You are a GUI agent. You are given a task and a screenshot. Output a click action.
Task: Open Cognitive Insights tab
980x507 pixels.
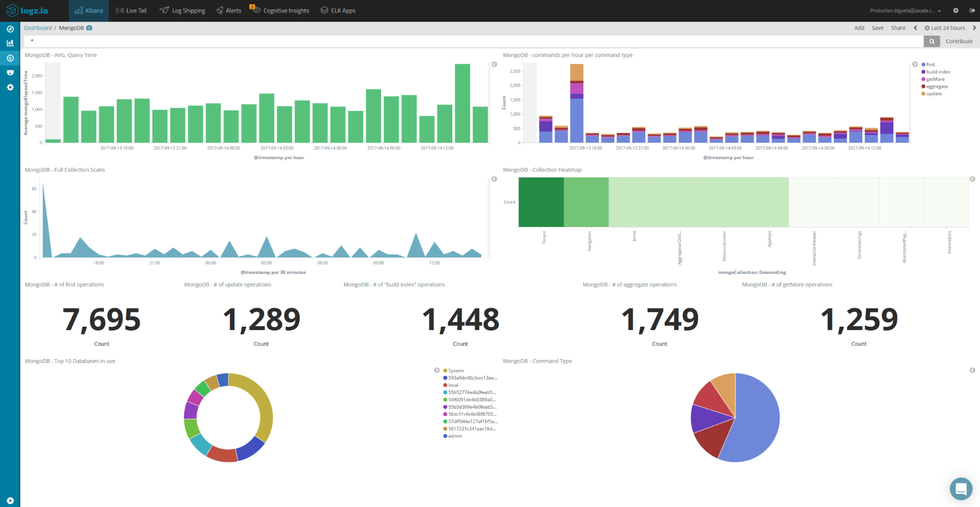click(x=280, y=10)
